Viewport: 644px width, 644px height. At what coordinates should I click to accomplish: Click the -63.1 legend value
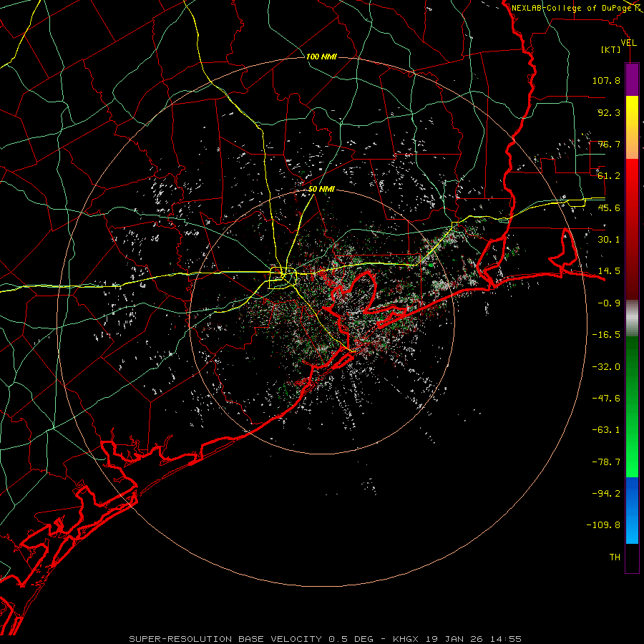[x=606, y=430]
